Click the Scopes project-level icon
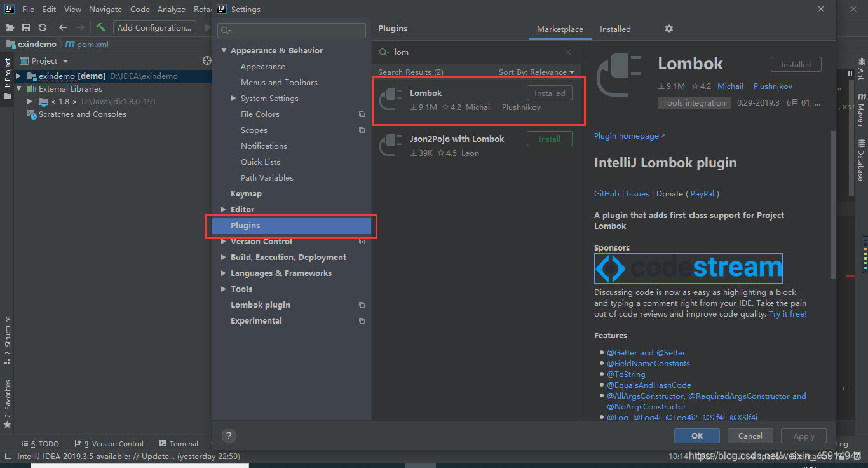Image resolution: width=868 pixels, height=468 pixels. [362, 130]
